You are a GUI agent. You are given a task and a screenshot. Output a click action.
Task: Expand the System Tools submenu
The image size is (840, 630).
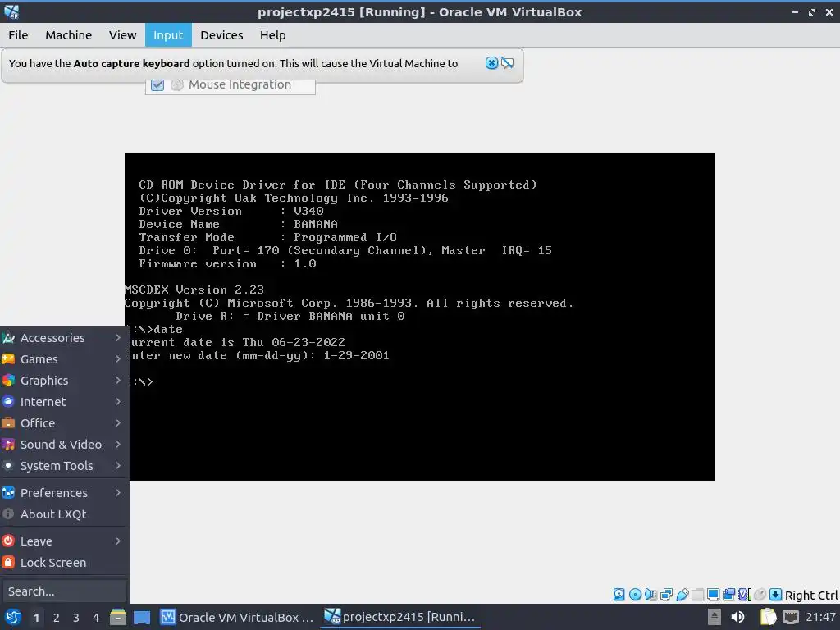[x=63, y=466]
